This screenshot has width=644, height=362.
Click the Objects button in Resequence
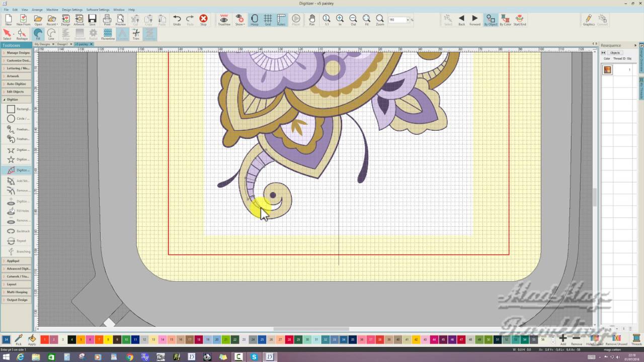click(x=615, y=53)
